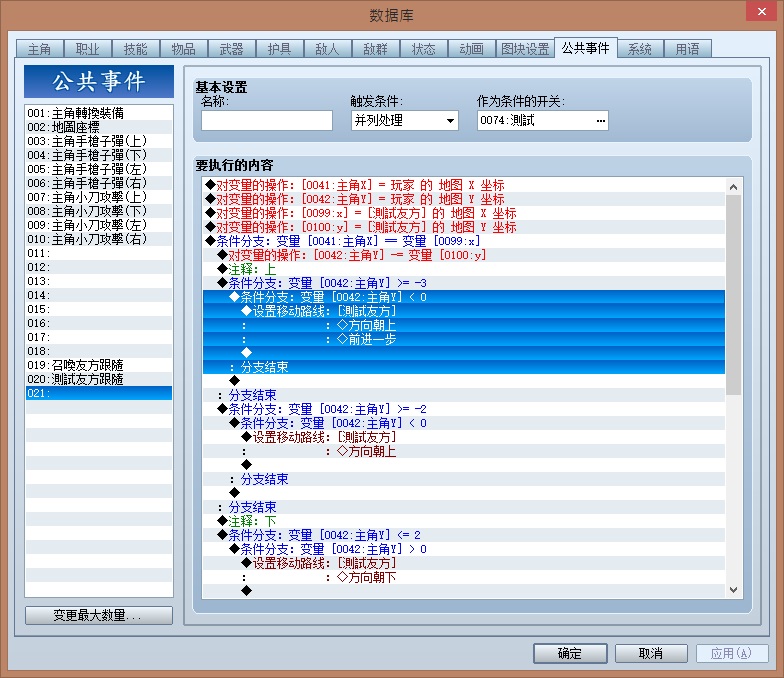The width and height of the screenshot is (784, 678).
Task: Click the scroll-up arrow of the event contents
Action: 734,187
